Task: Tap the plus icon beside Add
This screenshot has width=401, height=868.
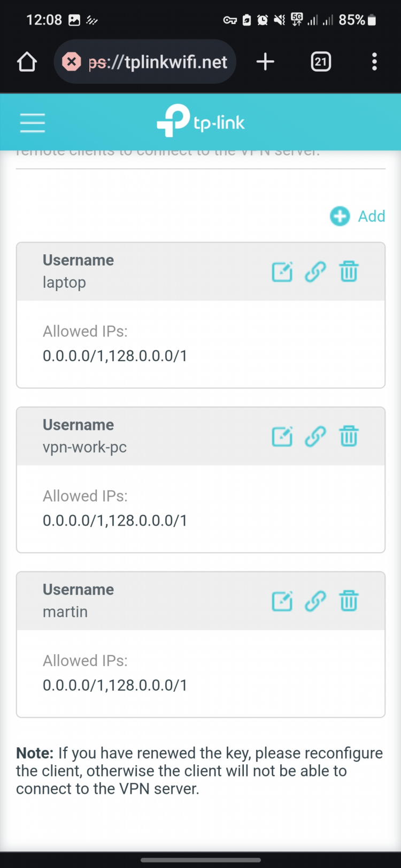Action: 340,216
